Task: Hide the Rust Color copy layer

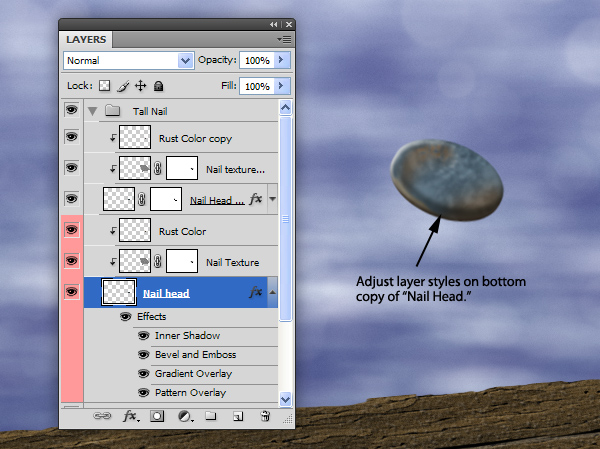Action: coord(72,137)
